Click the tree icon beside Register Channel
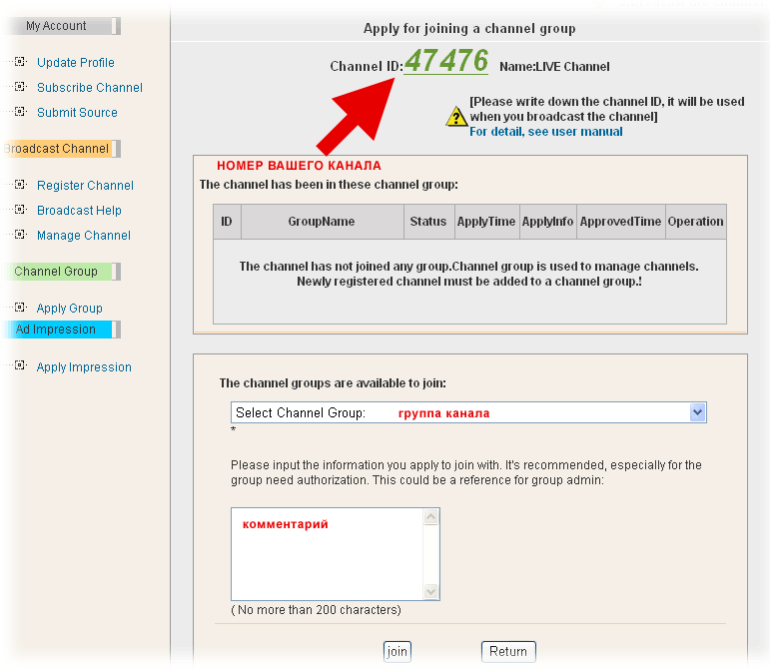The width and height of the screenshot is (784, 672). [20, 185]
